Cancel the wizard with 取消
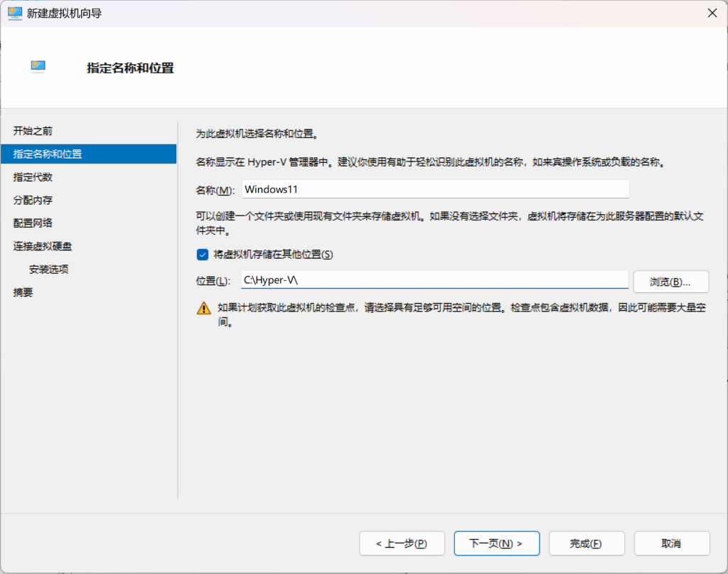The width and height of the screenshot is (728, 574). [x=671, y=543]
